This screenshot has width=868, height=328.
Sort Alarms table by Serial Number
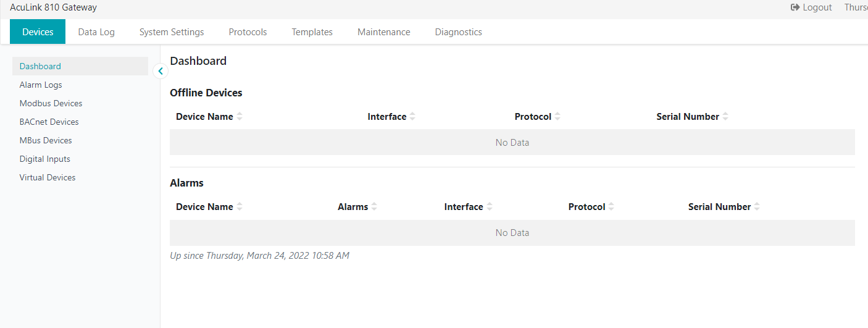[756, 207]
